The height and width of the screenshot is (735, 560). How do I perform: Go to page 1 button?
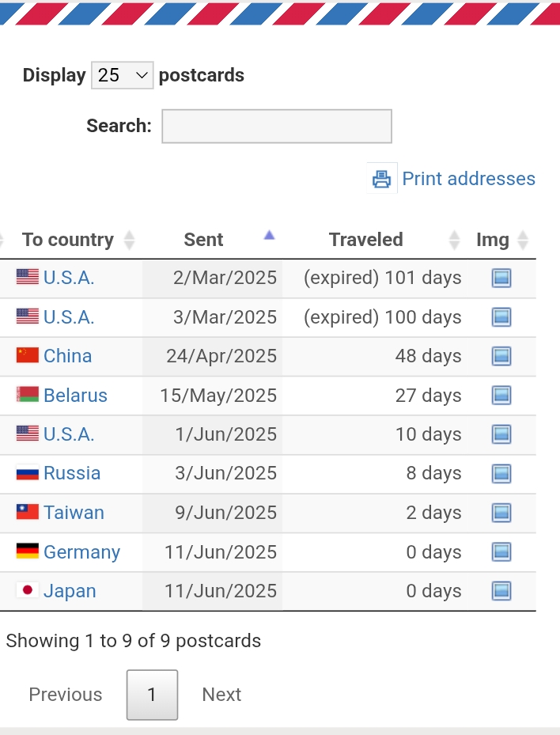coord(152,695)
